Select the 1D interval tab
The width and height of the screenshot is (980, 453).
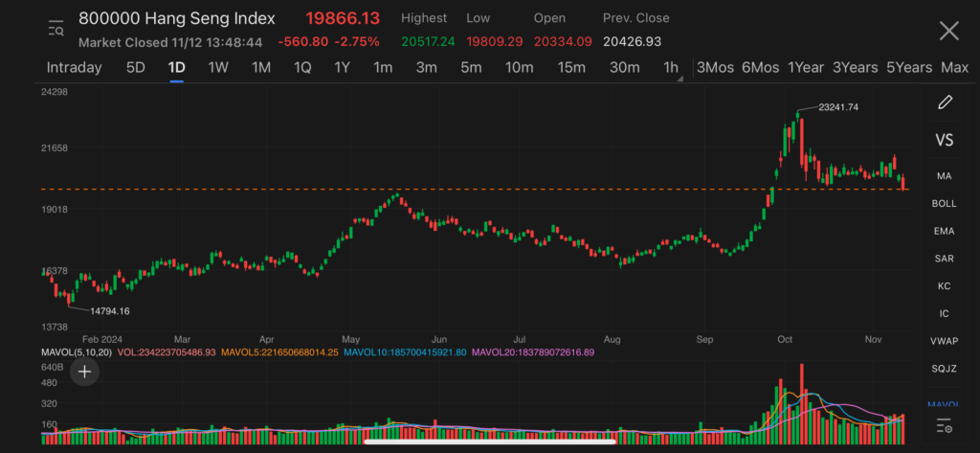point(176,68)
